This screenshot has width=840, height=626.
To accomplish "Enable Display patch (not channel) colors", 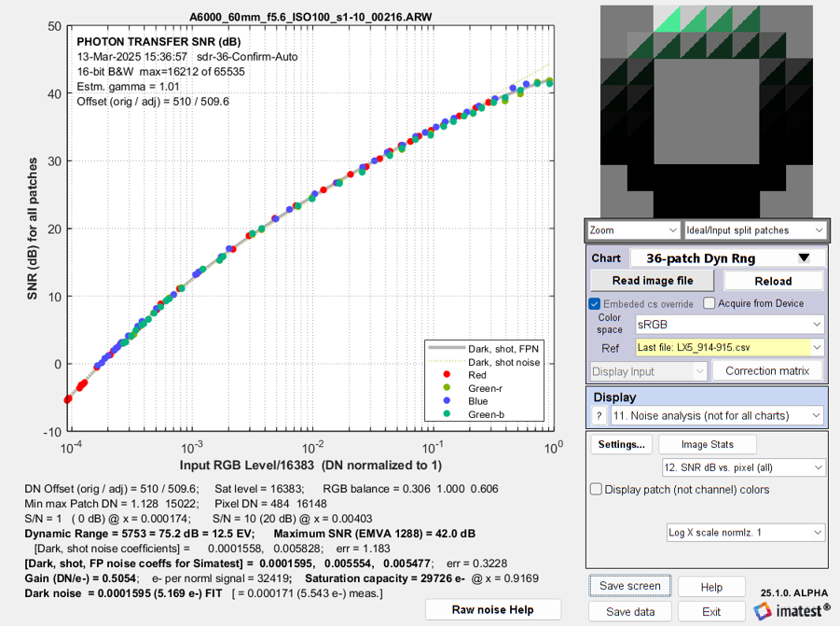I will tap(596, 489).
